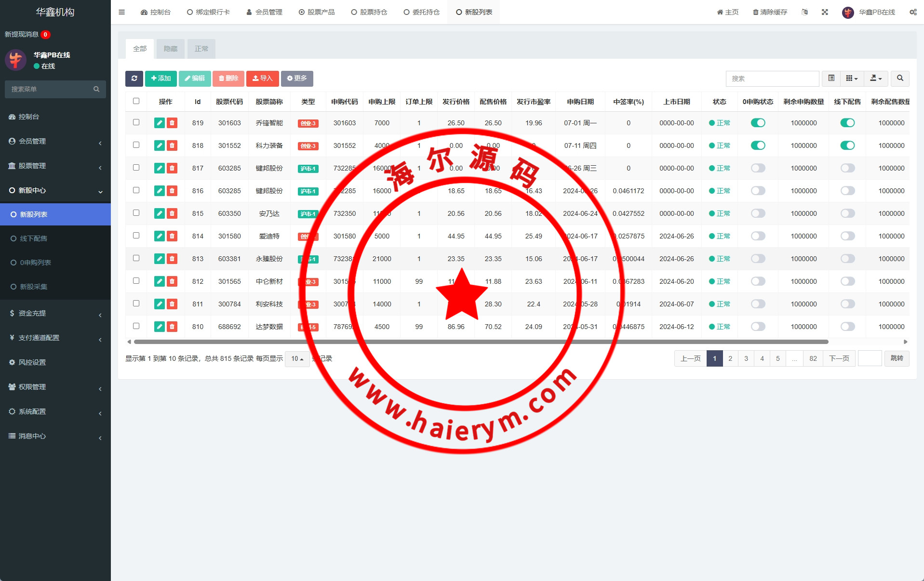Enable 线下配售 switch for row 817
This screenshot has height=581, width=924.
pos(847,168)
